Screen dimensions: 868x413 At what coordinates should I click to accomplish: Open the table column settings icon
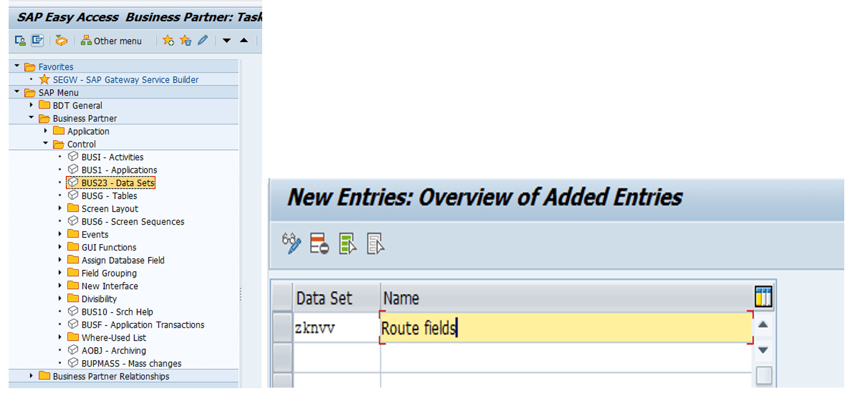pyautogui.click(x=763, y=297)
